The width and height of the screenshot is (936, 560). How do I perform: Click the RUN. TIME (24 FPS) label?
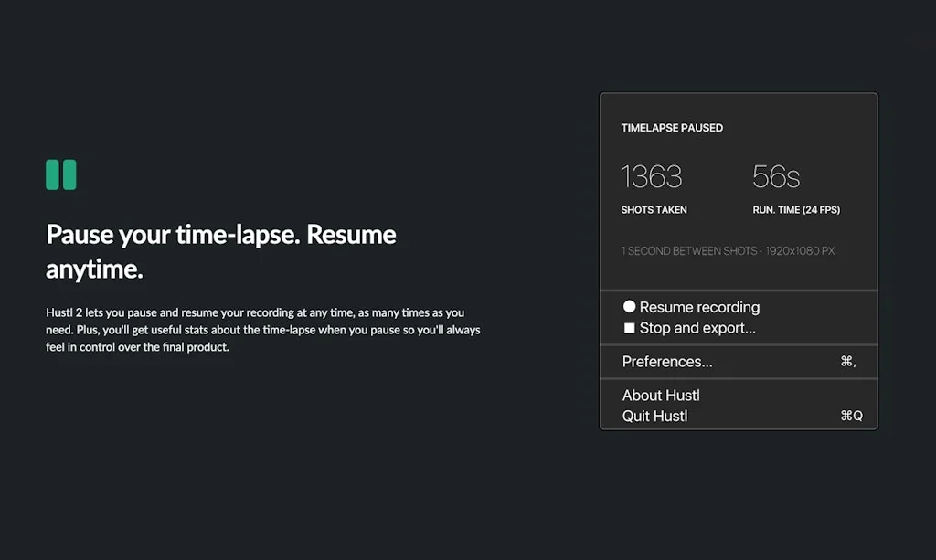click(x=796, y=210)
